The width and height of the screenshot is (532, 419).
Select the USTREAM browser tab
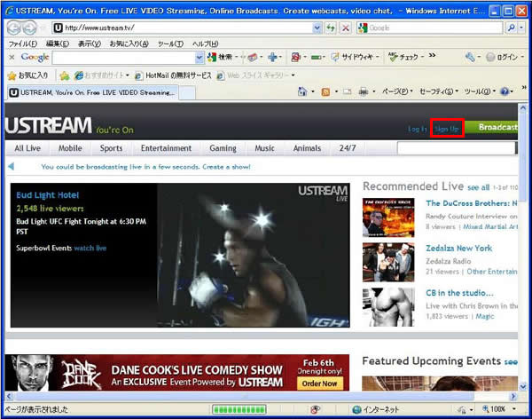pyautogui.click(x=92, y=92)
